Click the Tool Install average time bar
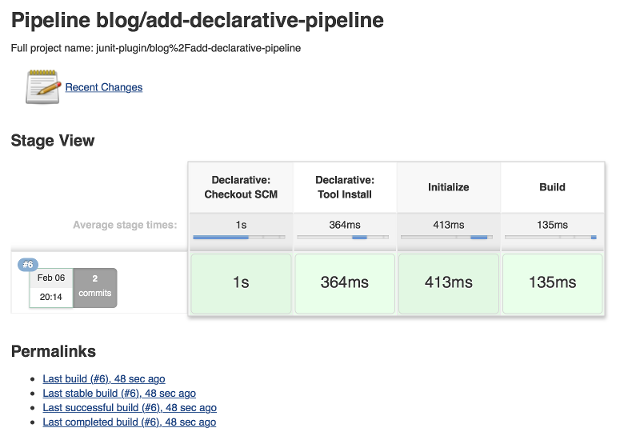The image size is (640, 440). coord(344,238)
